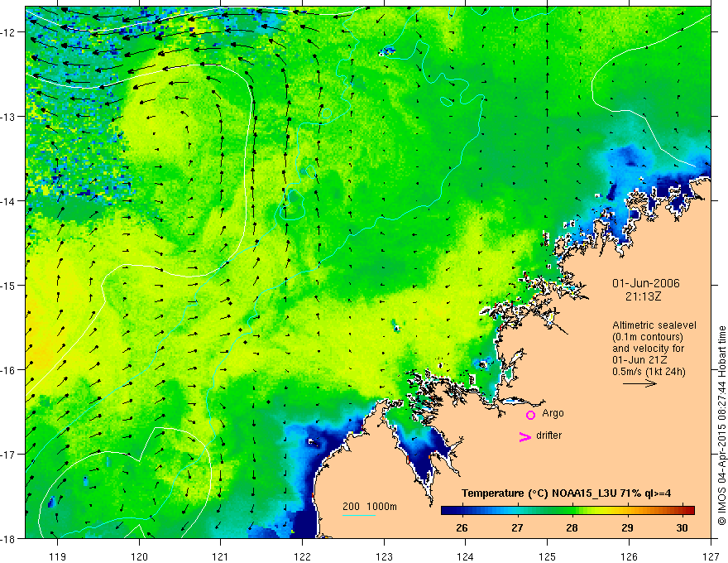The height and width of the screenshot is (563, 728).
Task: Click the colorbar tick label '26'
Action: click(462, 527)
